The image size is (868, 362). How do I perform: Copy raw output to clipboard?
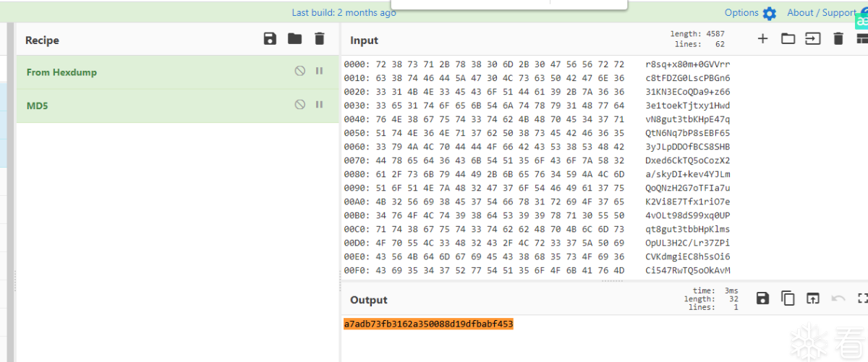pyautogui.click(x=788, y=298)
